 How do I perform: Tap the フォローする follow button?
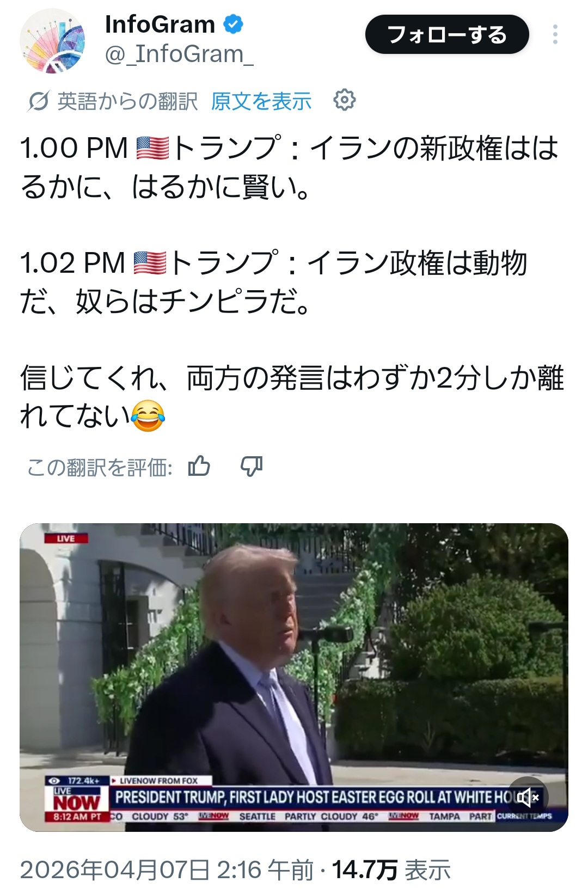pyautogui.click(x=447, y=35)
